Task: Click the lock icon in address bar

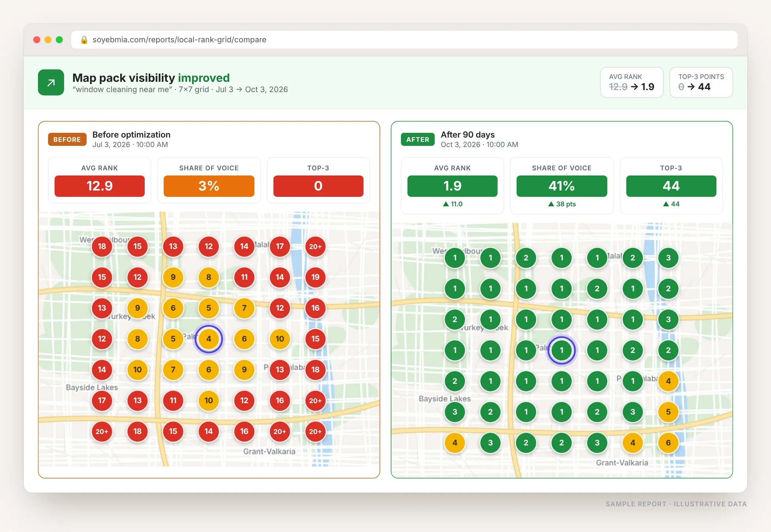Action: pos(84,40)
